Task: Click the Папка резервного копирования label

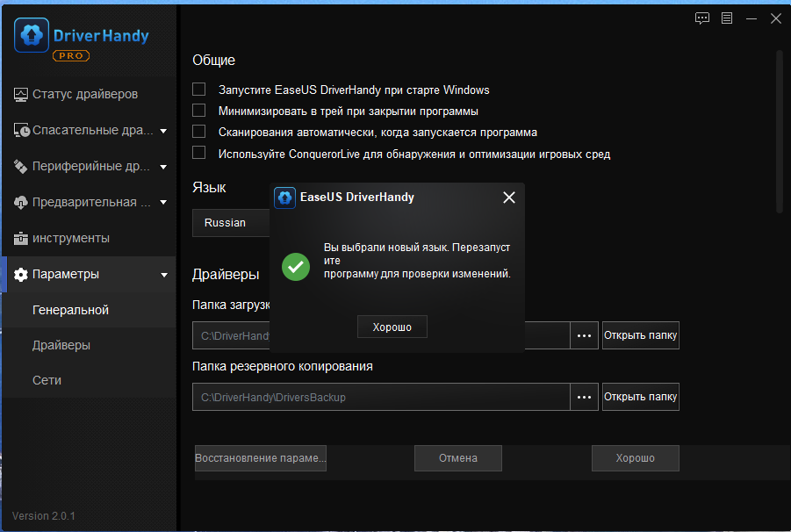Action: coord(283,367)
